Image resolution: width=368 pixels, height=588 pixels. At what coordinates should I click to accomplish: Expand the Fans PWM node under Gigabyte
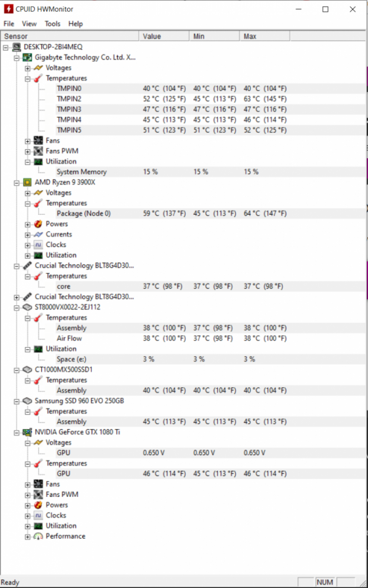(26, 151)
